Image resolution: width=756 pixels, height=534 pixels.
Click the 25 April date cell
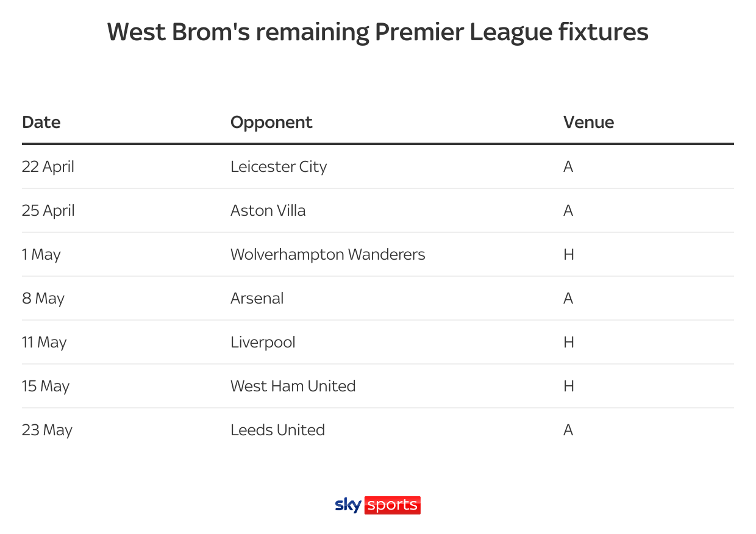[x=48, y=210]
